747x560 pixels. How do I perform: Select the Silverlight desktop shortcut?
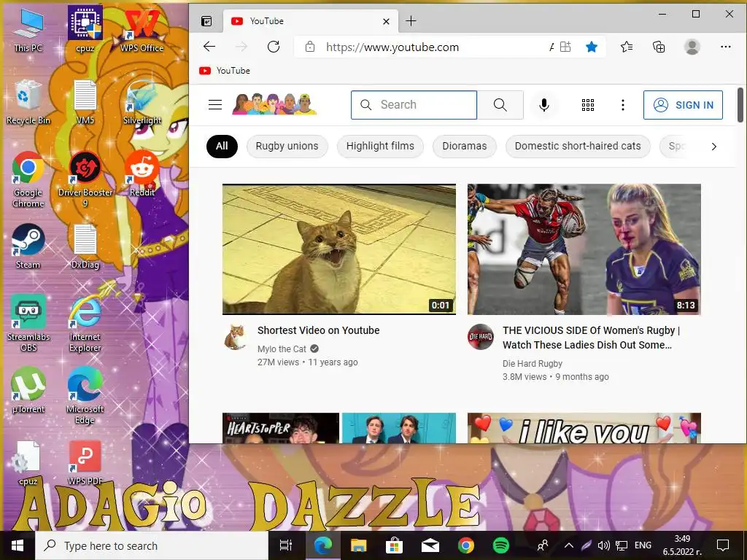coord(142,102)
